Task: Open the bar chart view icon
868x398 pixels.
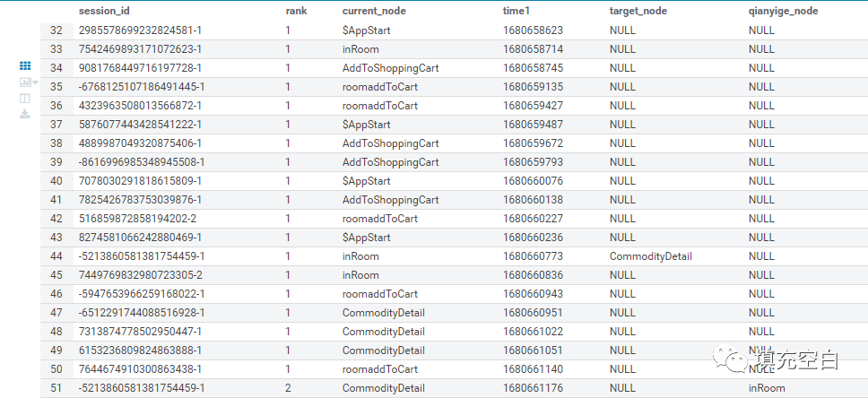Action: tap(25, 82)
